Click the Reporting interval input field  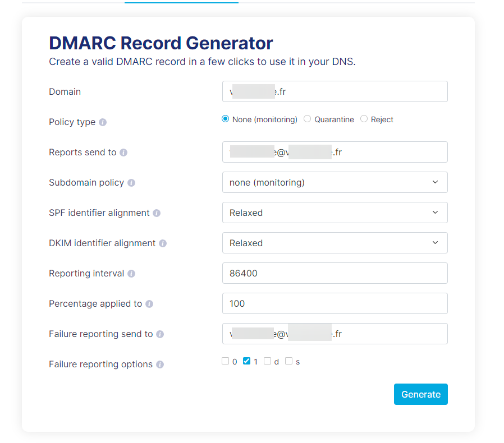[x=335, y=273]
